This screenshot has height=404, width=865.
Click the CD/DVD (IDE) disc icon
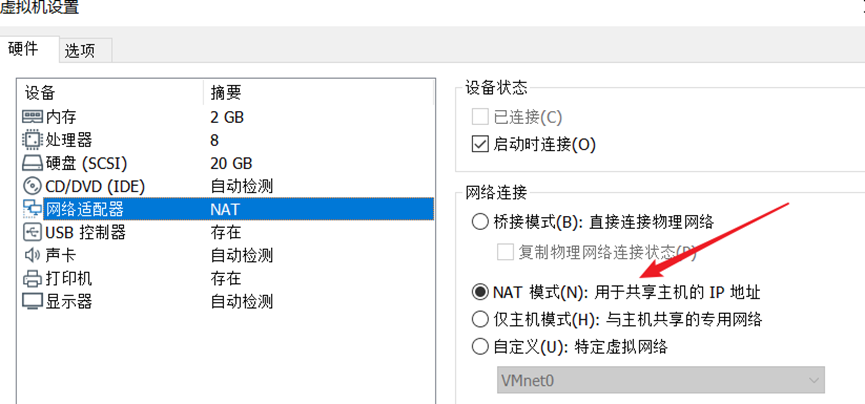[x=32, y=186]
